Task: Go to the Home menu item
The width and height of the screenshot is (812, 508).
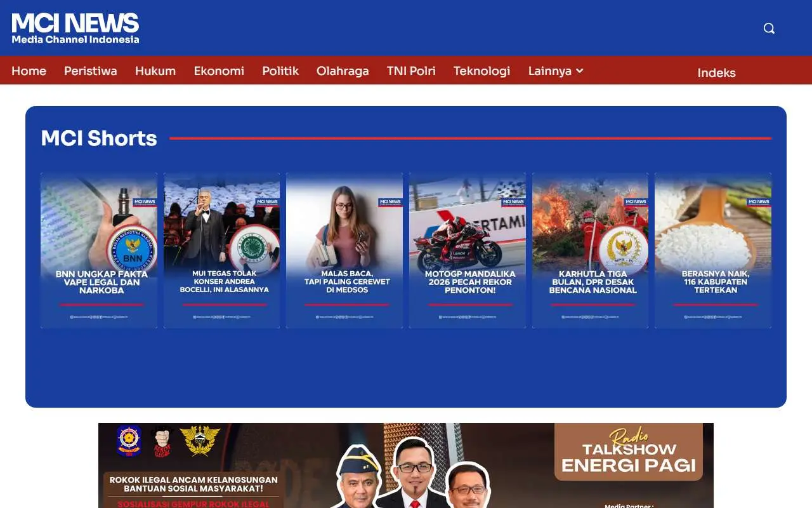Action: pyautogui.click(x=29, y=71)
